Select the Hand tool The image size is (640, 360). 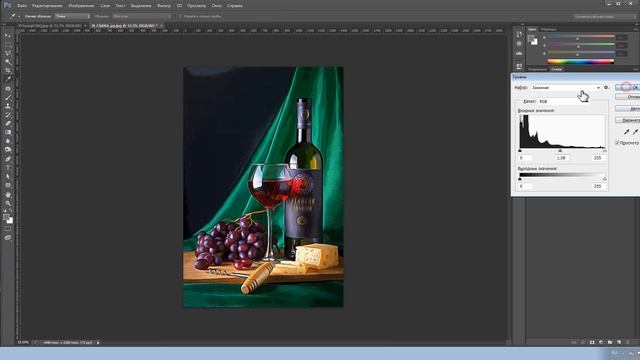pos(8,194)
